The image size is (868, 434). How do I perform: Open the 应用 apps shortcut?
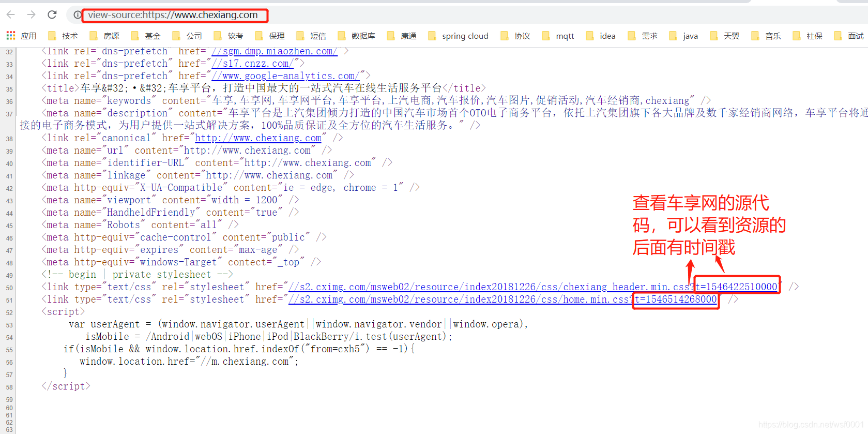coord(21,36)
